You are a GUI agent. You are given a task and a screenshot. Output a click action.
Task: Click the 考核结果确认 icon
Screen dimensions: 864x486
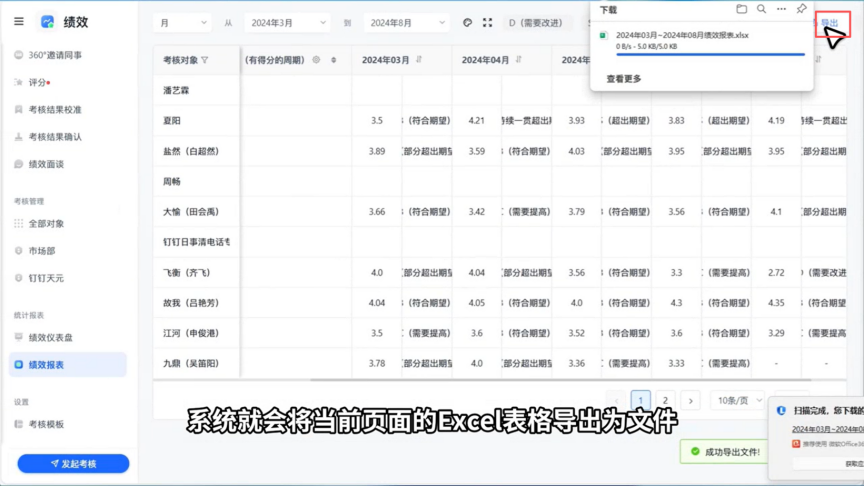(19, 137)
